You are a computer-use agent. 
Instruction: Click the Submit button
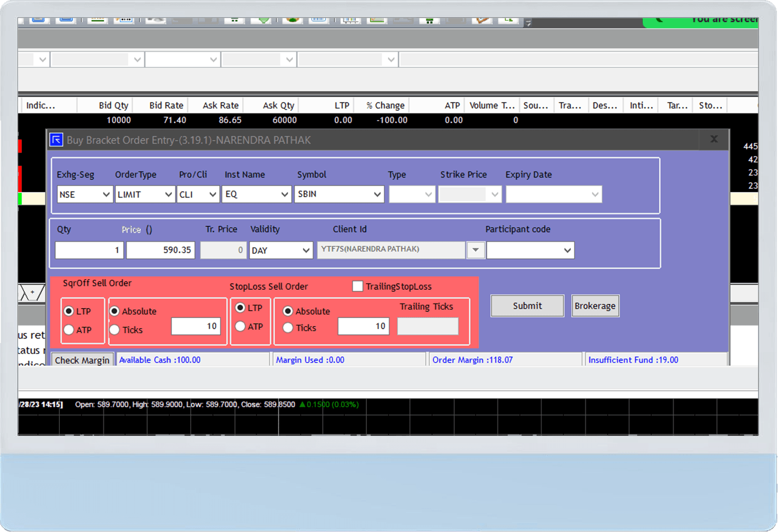tap(527, 306)
